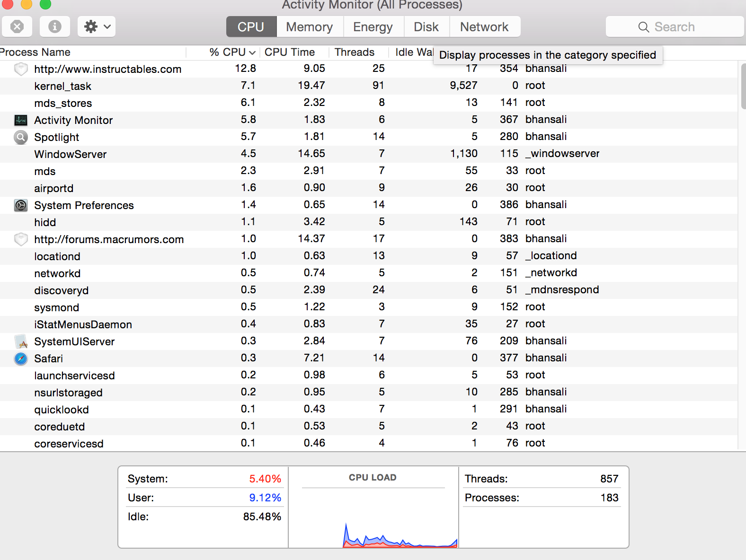Click the green zoom window button

45,4
